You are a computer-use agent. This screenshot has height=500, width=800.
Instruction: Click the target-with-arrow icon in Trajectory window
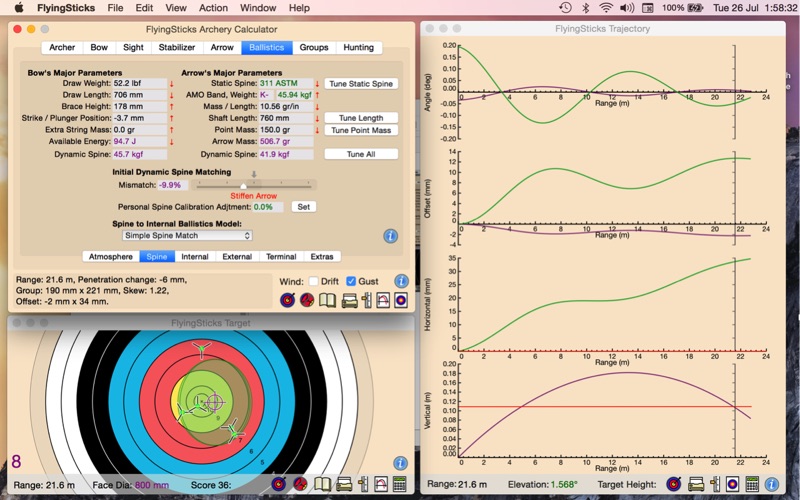pyautogui.click(x=673, y=484)
